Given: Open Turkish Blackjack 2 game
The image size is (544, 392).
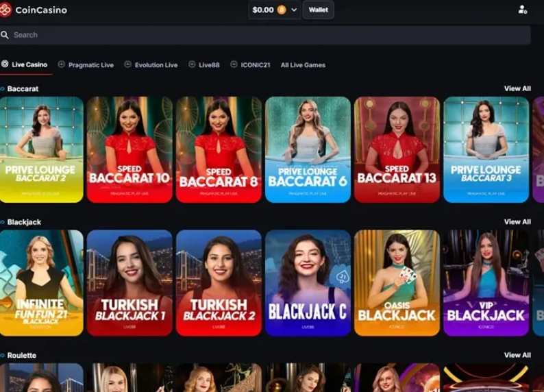Looking at the screenshot, I should [219, 283].
